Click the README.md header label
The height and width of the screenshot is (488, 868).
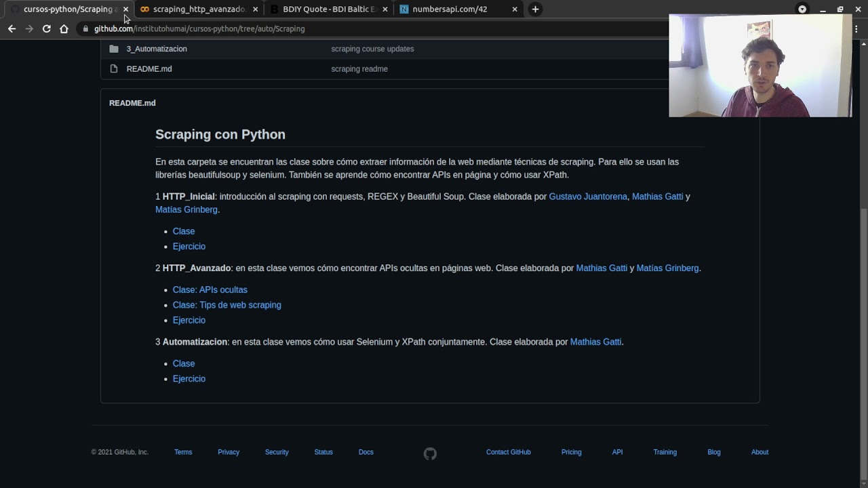click(132, 103)
